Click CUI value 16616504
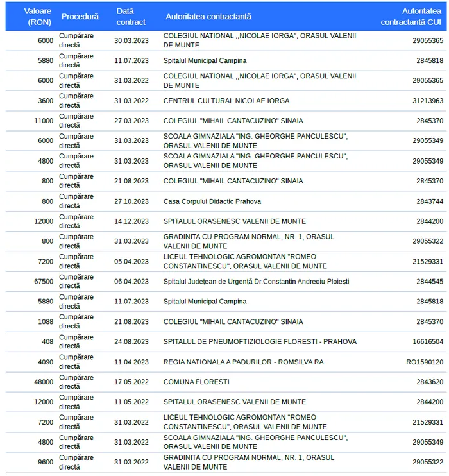The width and height of the screenshot is (449, 476). click(x=428, y=341)
